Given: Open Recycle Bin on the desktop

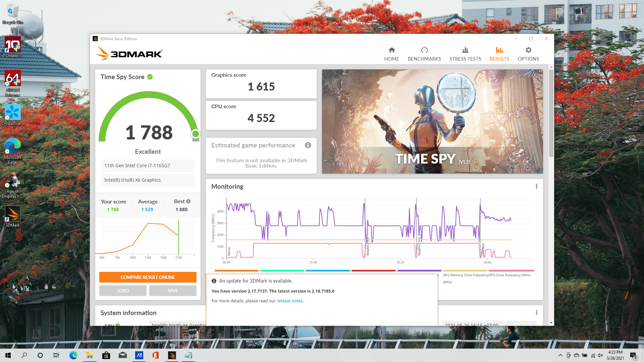Looking at the screenshot, I should tap(12, 14).
